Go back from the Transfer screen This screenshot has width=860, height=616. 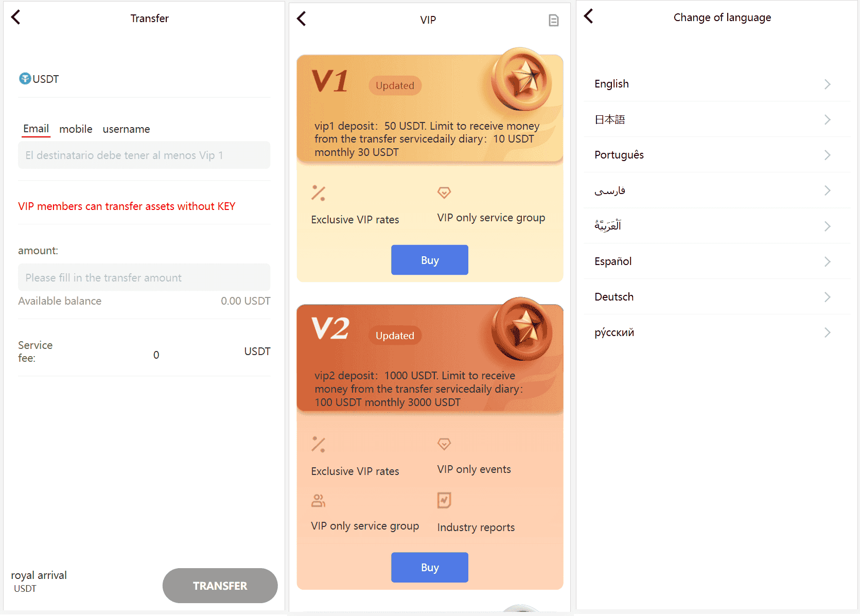pos(16,17)
